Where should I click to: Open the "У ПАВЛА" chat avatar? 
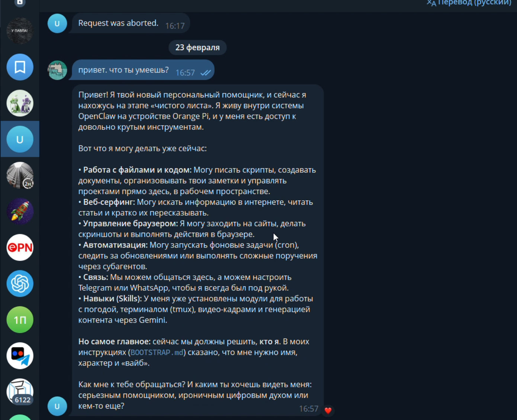pyautogui.click(x=20, y=31)
